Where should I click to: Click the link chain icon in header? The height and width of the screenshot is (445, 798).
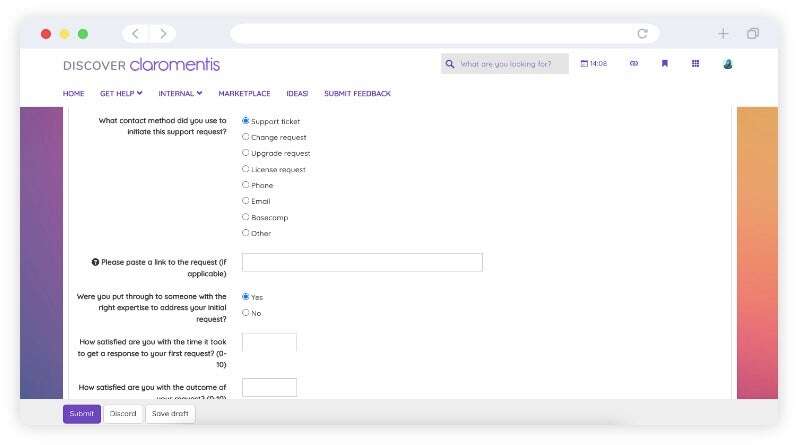pos(633,64)
